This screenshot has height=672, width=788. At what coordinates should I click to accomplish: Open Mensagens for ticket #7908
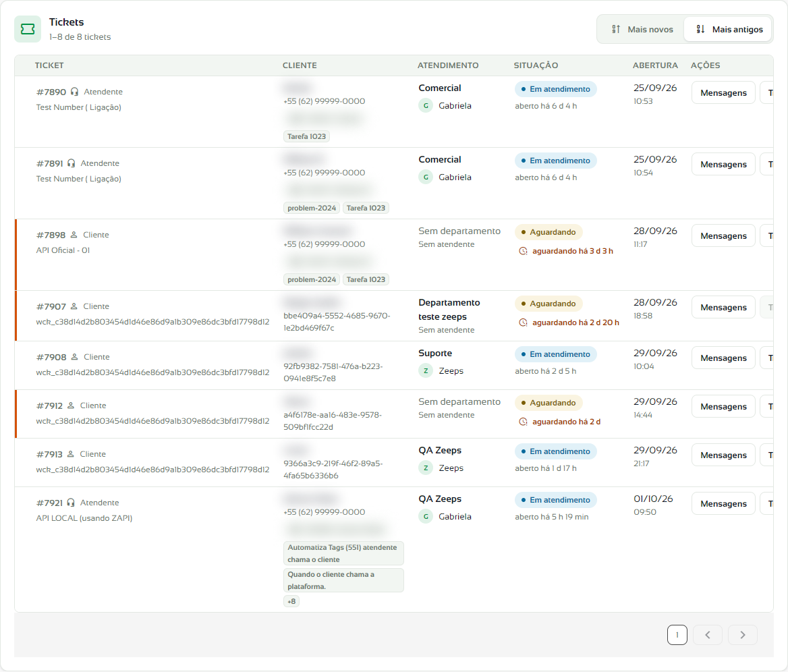coord(723,358)
